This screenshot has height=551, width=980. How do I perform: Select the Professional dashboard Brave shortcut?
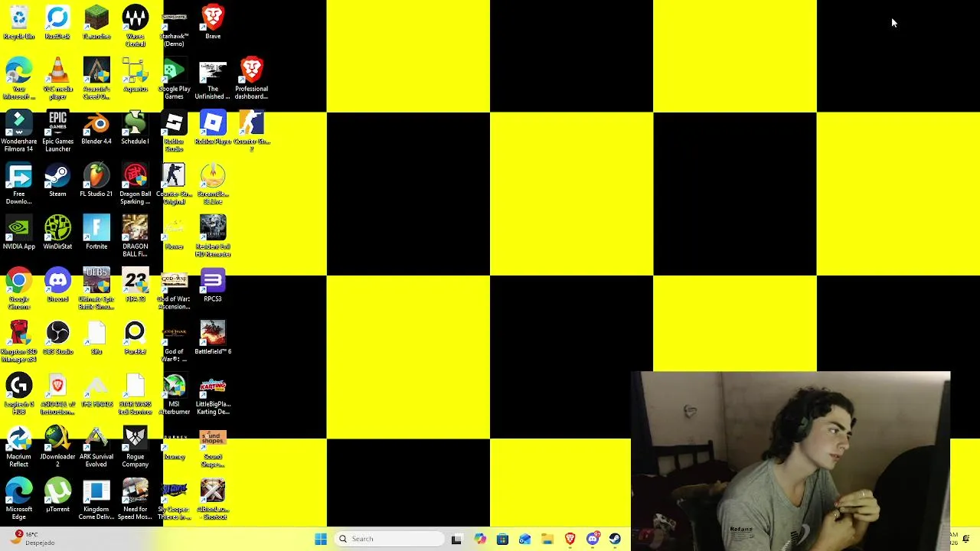(251, 79)
